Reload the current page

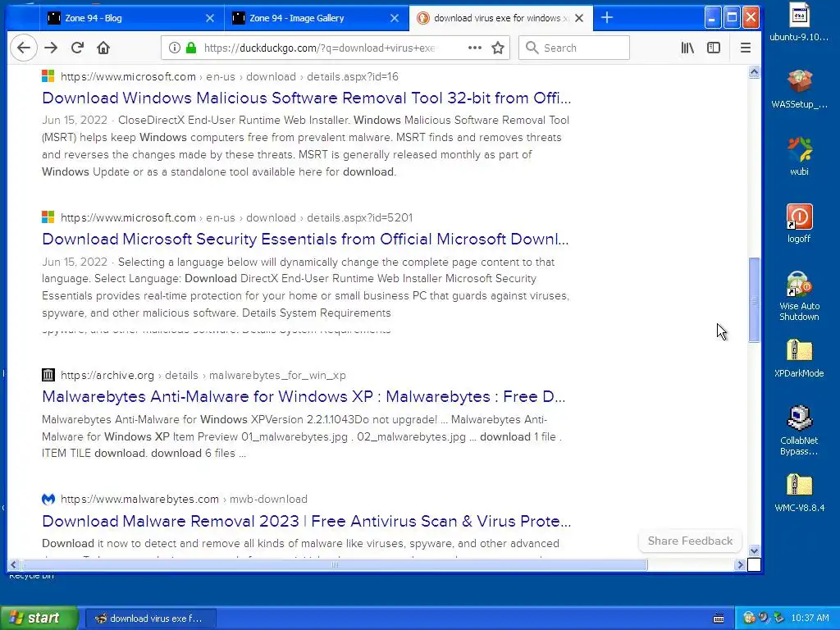click(77, 48)
